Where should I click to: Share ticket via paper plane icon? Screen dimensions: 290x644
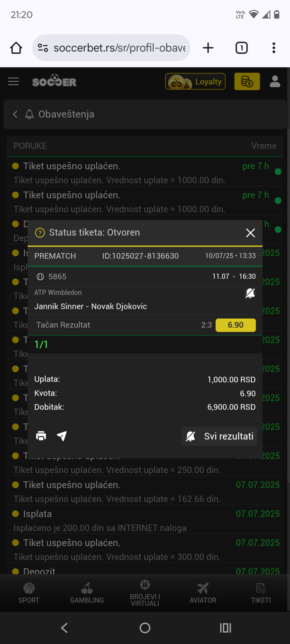click(x=62, y=436)
